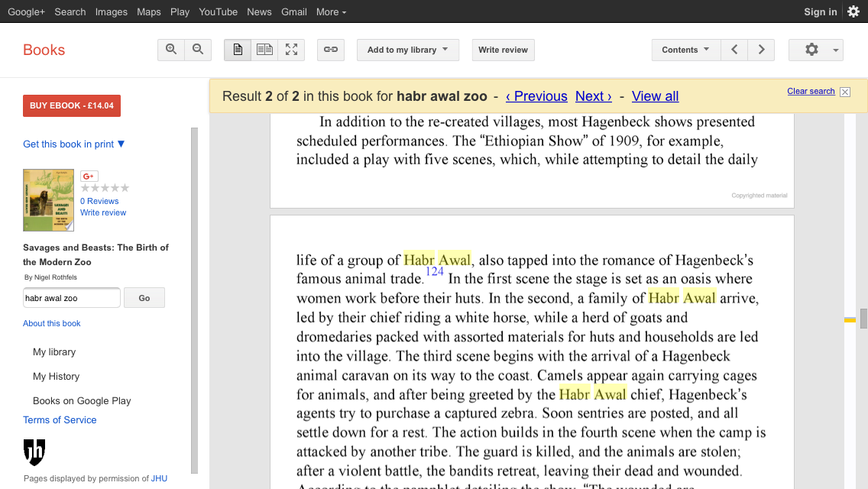Click Buy Ebook £14.04 button
The width and height of the screenshot is (868, 489).
(71, 105)
